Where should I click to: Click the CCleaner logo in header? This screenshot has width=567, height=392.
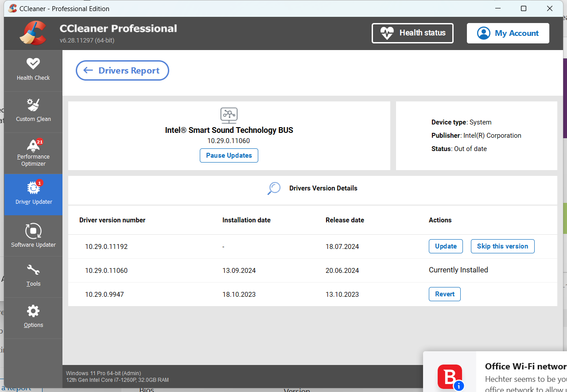pos(33,33)
